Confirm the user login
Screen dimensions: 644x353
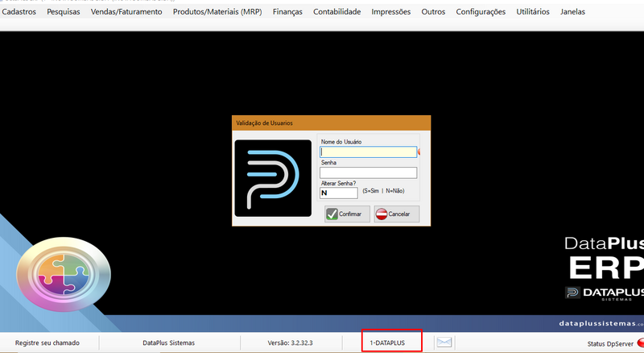(x=347, y=214)
